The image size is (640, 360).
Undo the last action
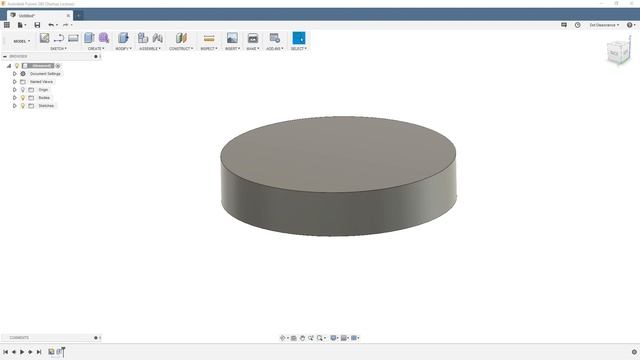tap(51, 25)
